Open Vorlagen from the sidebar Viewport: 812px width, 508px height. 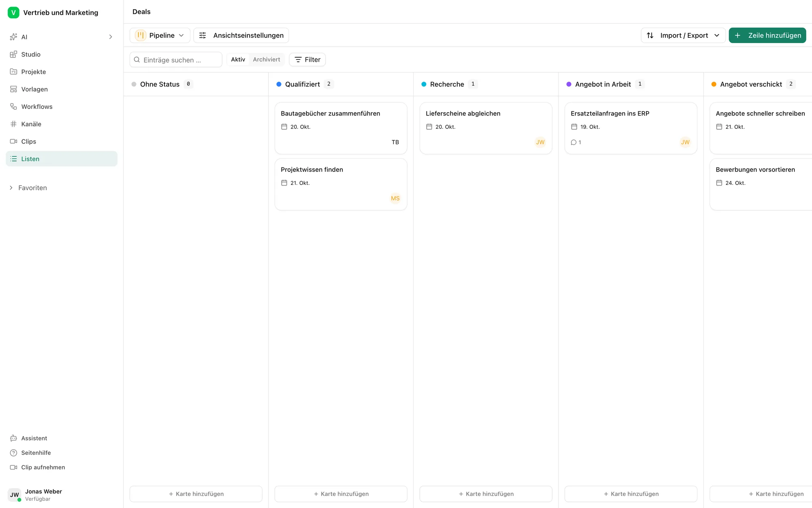tap(62, 89)
